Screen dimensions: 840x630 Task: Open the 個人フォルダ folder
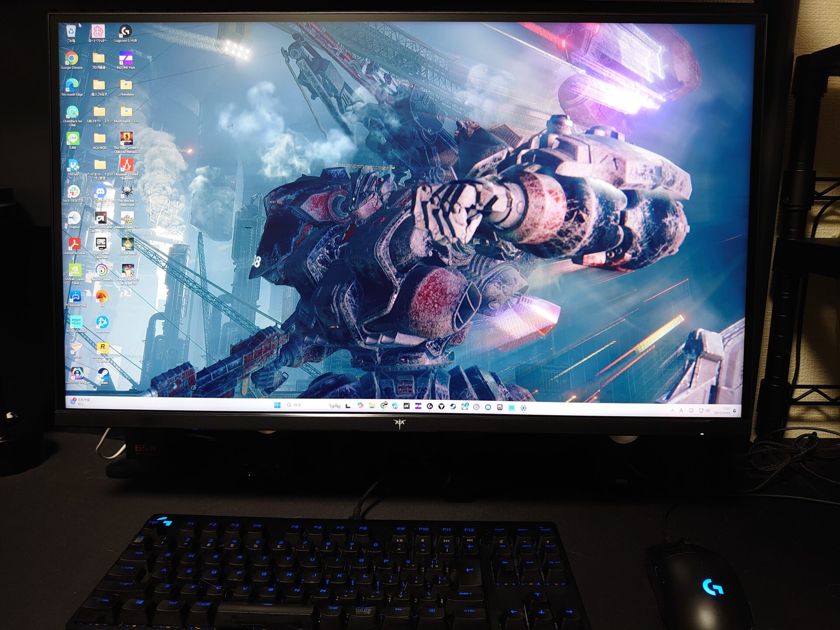pyautogui.click(x=99, y=87)
